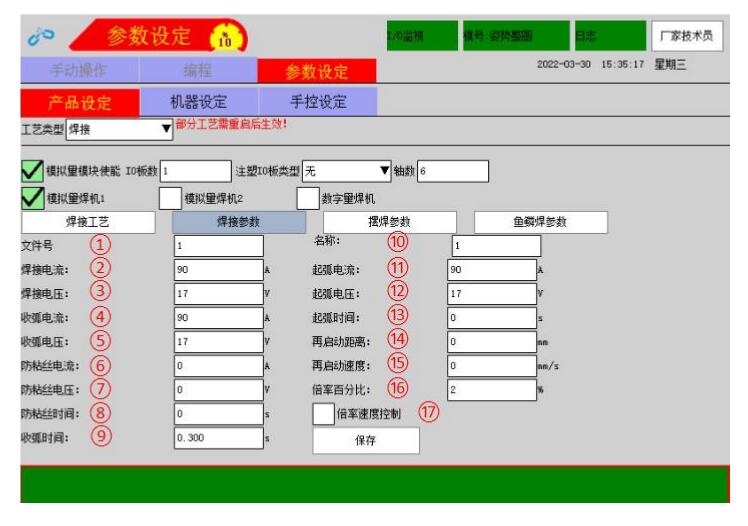Click the clock time 15:35:17
748x526 pixels.
(623, 64)
